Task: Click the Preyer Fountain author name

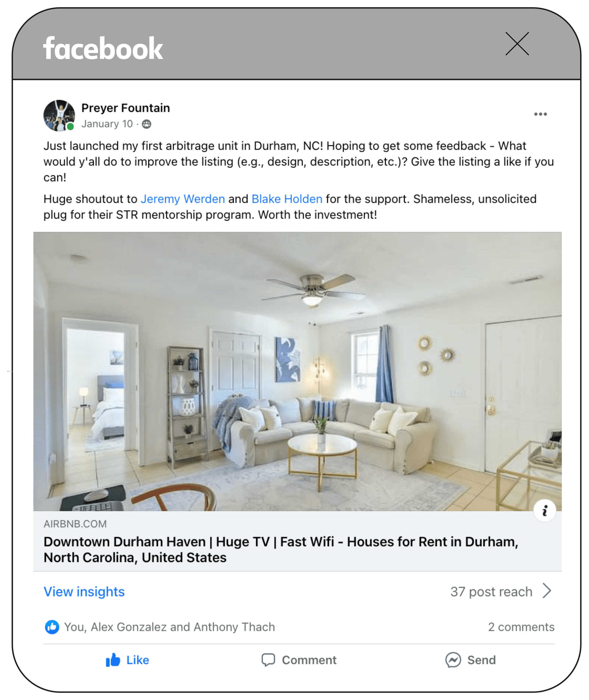Action: [x=126, y=108]
